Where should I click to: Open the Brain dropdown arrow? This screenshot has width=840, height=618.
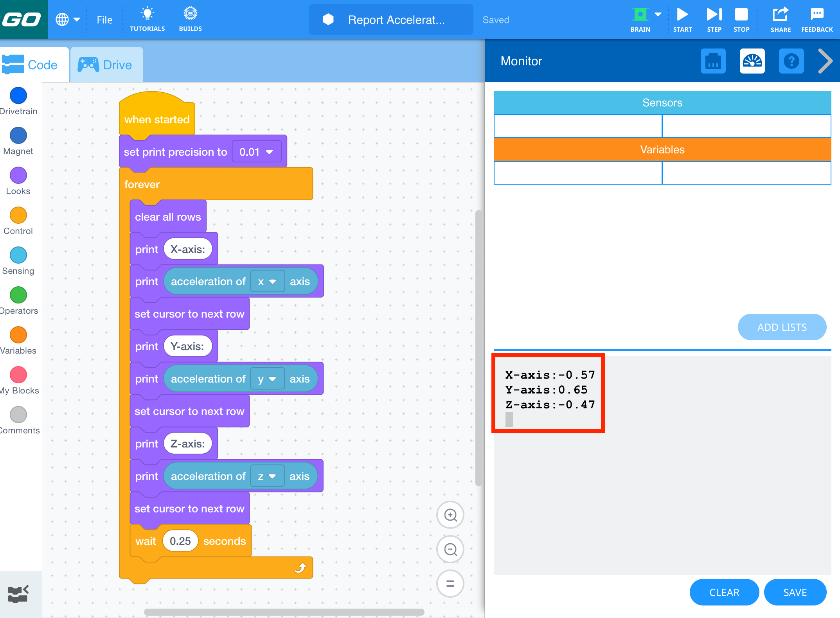pyautogui.click(x=658, y=14)
